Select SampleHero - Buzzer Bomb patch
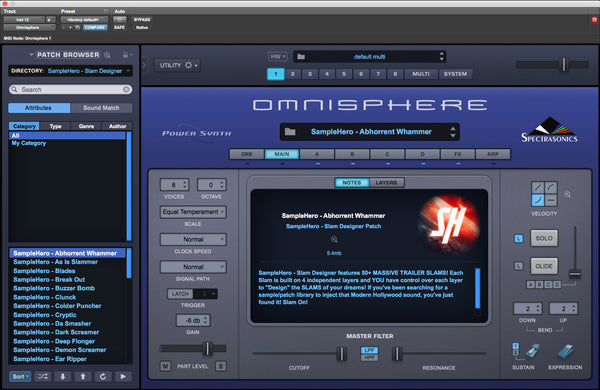This screenshot has width=600, height=390. tap(54, 288)
